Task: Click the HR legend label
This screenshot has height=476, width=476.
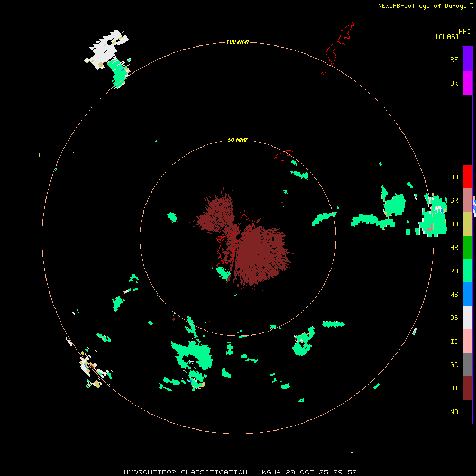Action: 454,248
